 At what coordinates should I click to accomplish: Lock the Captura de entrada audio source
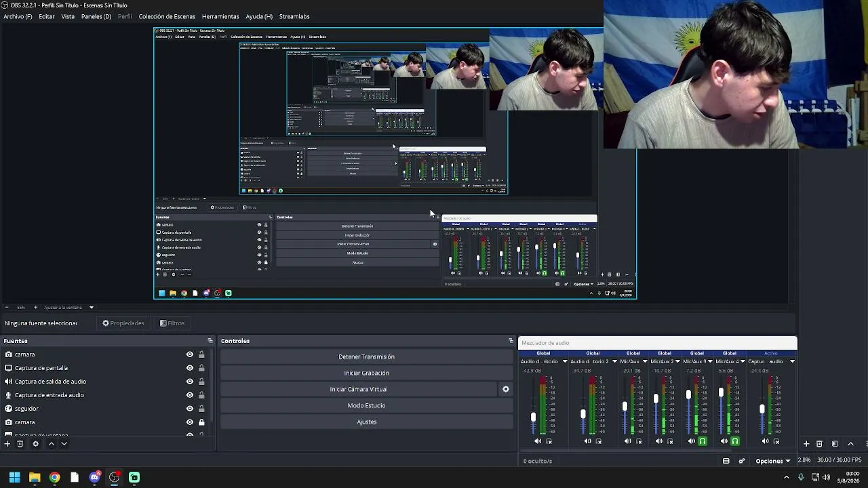201,395
